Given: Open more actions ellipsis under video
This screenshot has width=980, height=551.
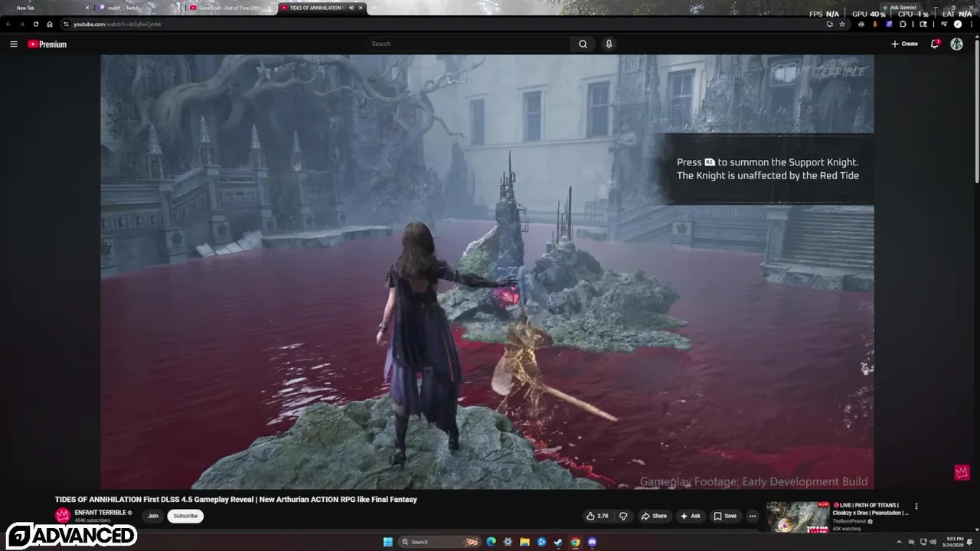Looking at the screenshot, I should tap(753, 516).
